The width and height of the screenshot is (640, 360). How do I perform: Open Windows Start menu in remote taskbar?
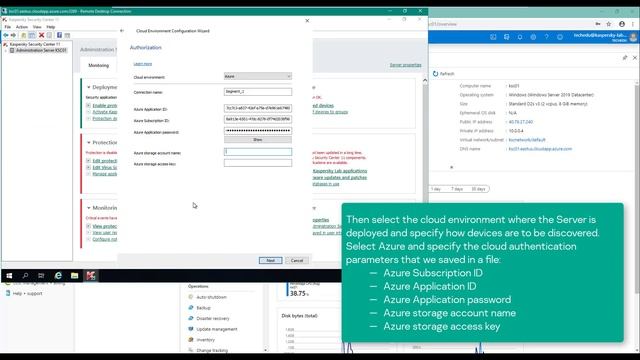pos(9,276)
